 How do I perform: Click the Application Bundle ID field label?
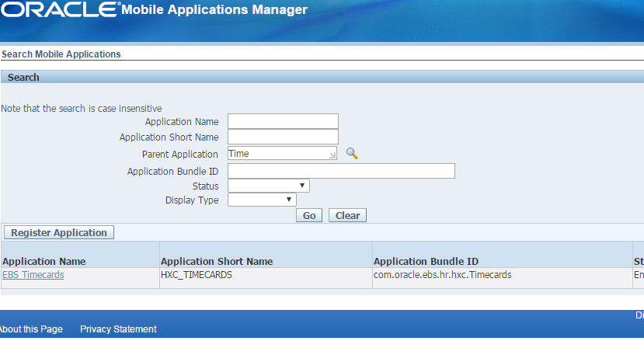172,172
